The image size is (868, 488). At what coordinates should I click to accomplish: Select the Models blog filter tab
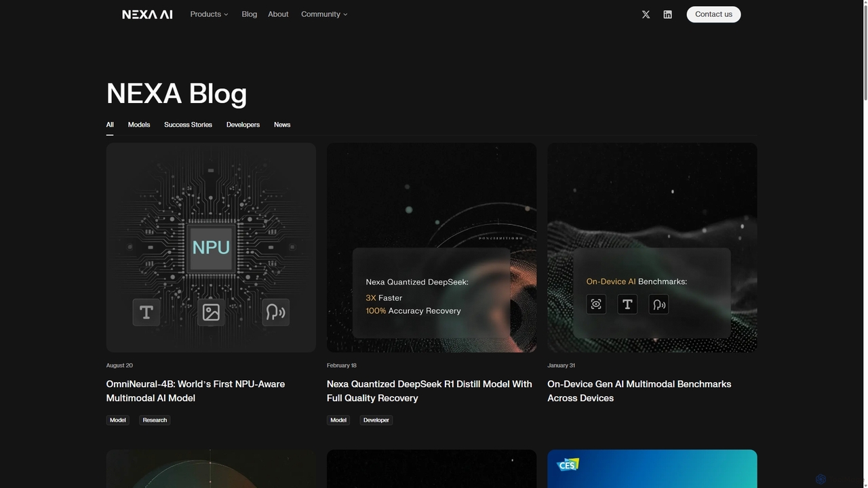click(139, 125)
